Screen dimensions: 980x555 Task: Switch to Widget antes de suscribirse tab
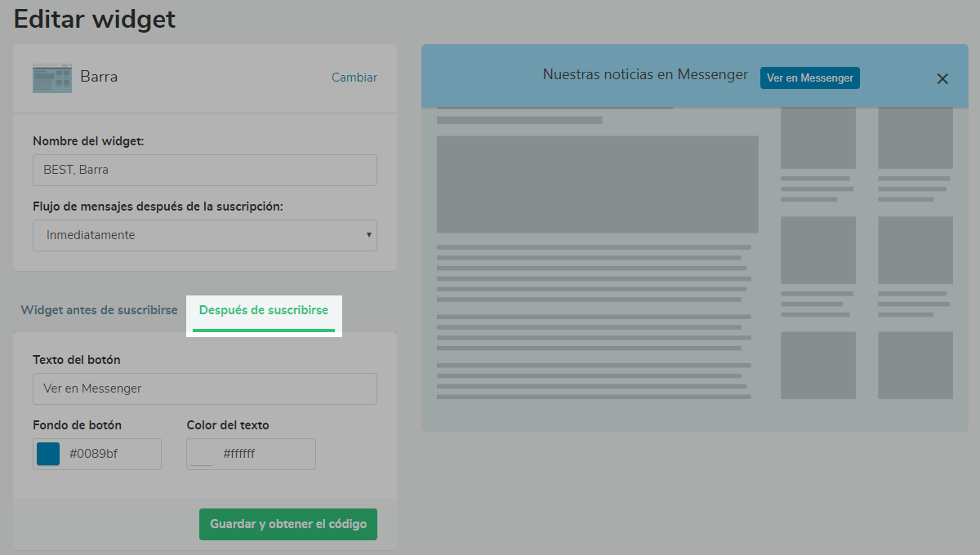(99, 310)
